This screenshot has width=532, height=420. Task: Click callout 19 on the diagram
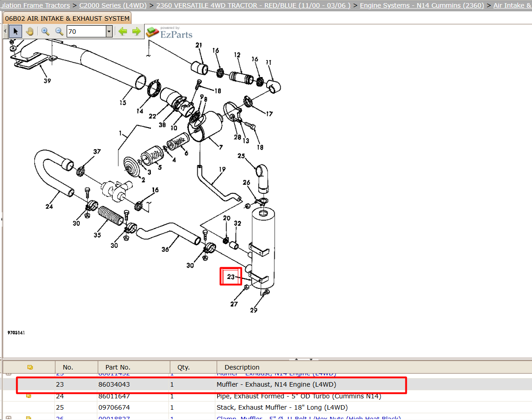(222, 169)
